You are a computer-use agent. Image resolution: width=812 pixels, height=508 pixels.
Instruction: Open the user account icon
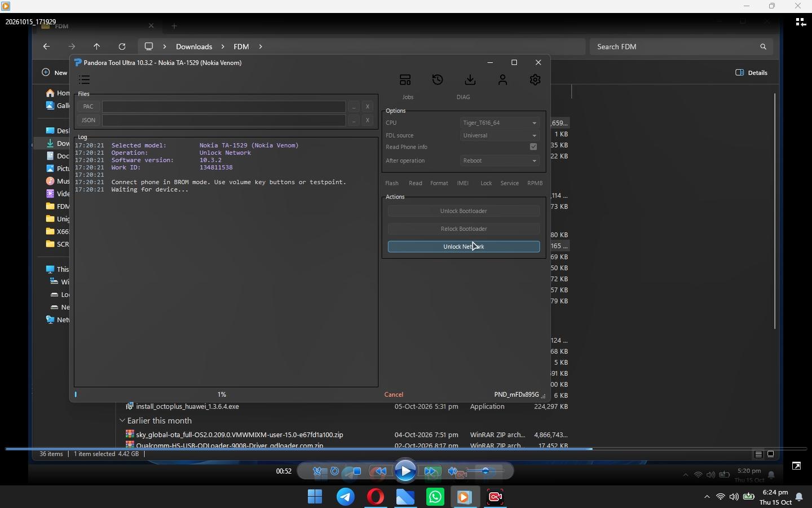(503, 80)
